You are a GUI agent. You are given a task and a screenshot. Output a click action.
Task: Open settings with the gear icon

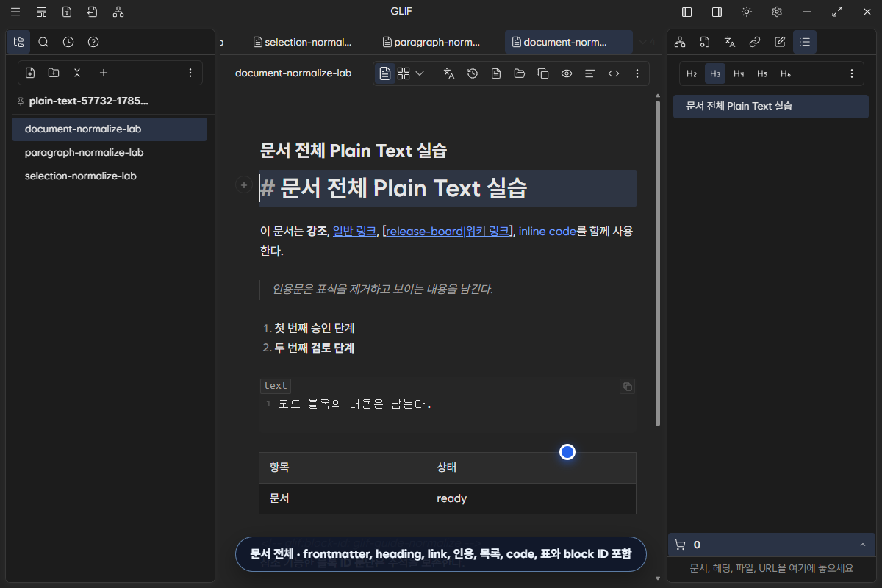[777, 12]
